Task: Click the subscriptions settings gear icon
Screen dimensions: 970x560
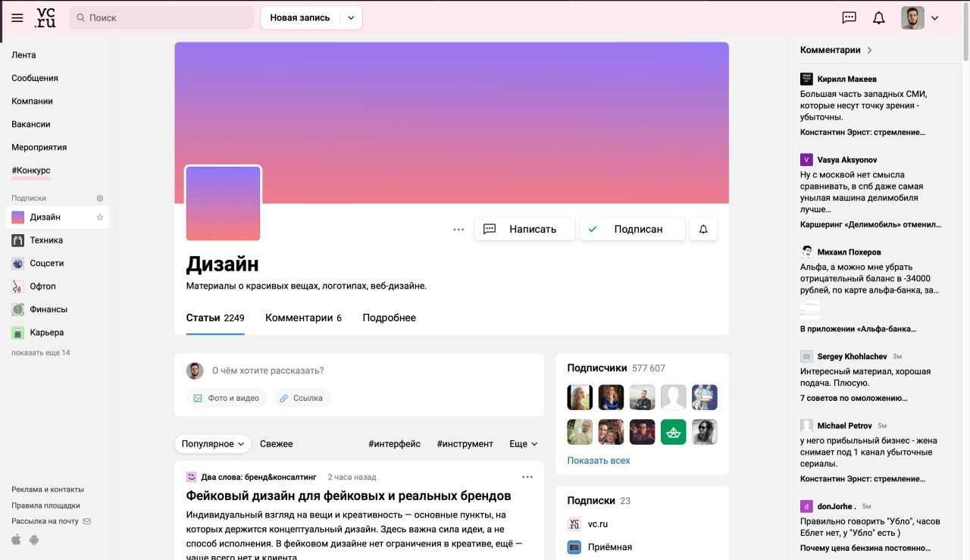Action: click(99, 199)
